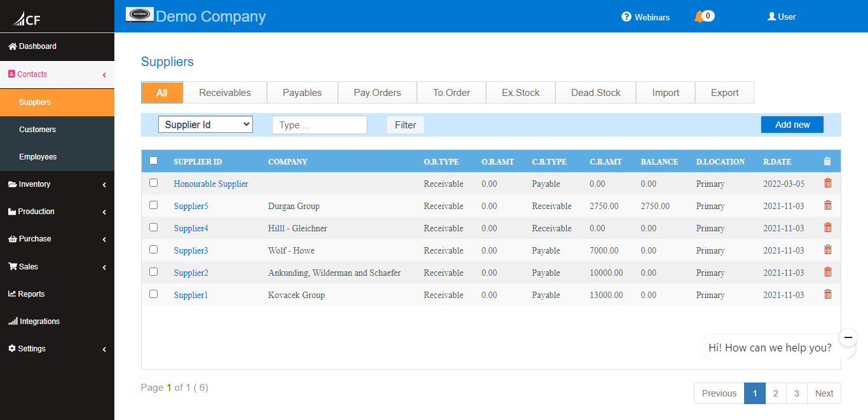
Task: Go to Dashboard from sidebar
Action: (x=37, y=46)
